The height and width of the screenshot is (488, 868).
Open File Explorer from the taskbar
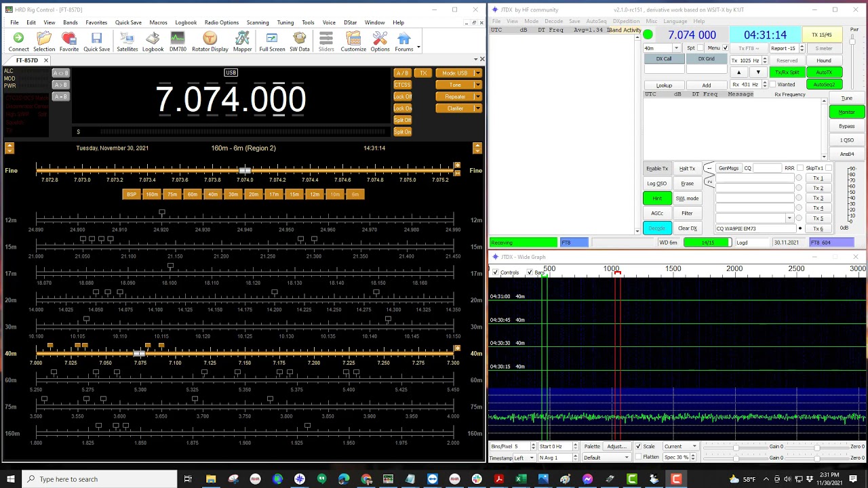click(x=211, y=479)
